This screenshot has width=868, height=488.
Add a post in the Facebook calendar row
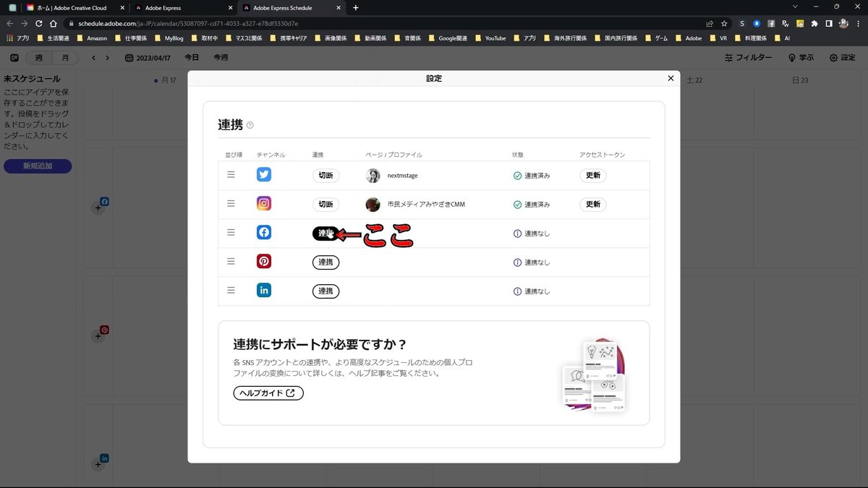pos(98,207)
